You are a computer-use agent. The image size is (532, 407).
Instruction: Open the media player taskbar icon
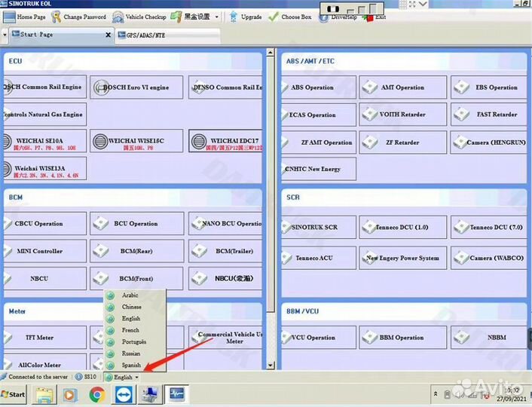(x=69, y=393)
